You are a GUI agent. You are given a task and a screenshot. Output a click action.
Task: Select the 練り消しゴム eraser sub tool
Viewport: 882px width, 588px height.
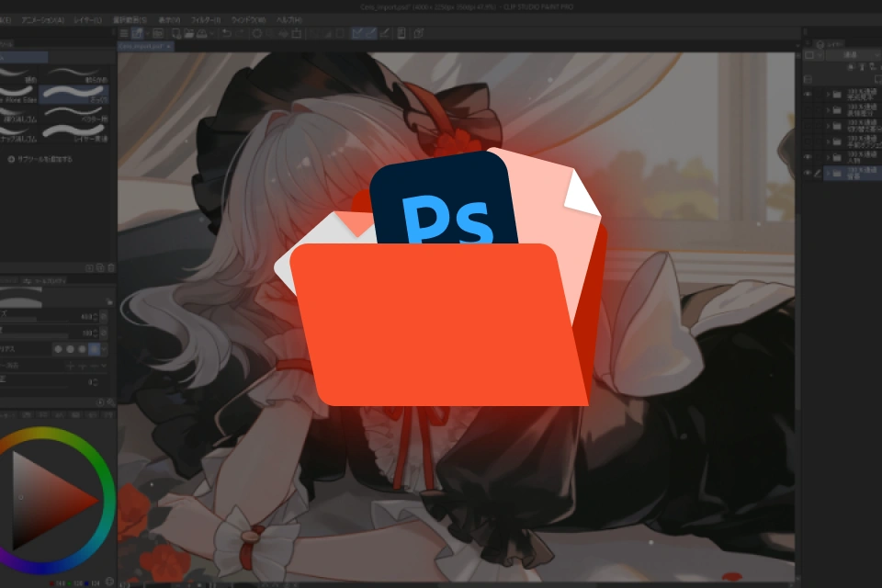[x=19, y=114]
